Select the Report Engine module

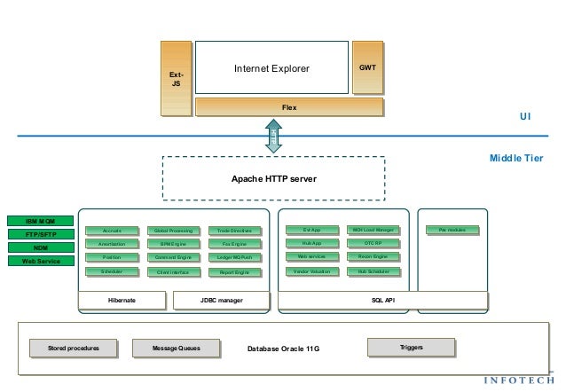point(234,272)
